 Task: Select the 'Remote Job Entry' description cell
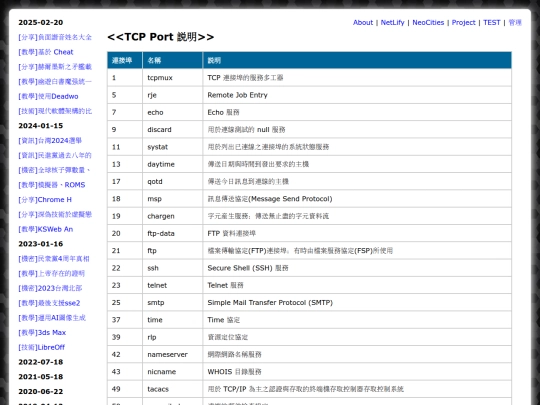[x=357, y=95]
